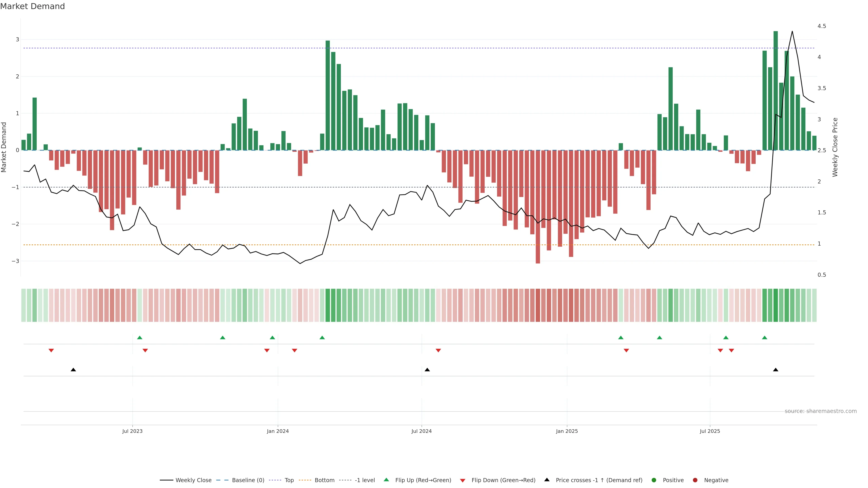Hide the Top dotted line series
This screenshot has height=488, width=868.
click(289, 480)
